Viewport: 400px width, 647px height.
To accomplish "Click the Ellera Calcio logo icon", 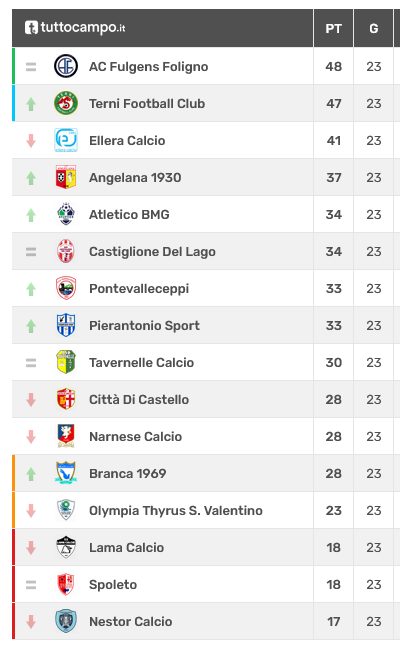I will [66, 140].
